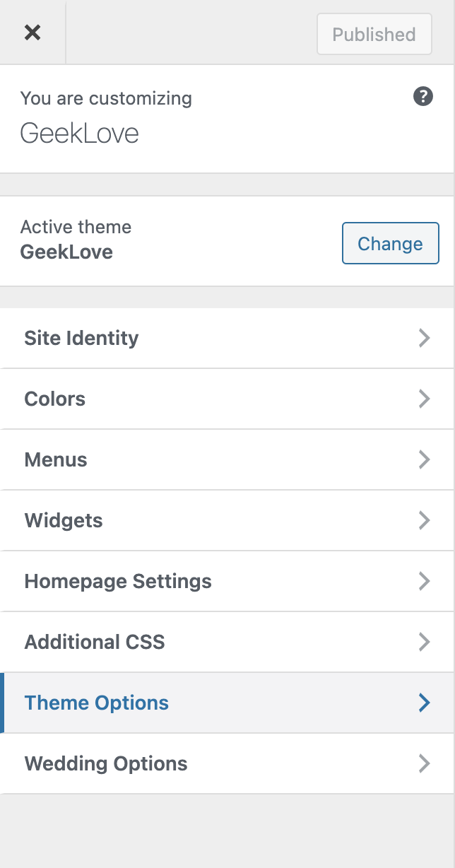Click Change to switch active theme
455x868 pixels.
click(390, 244)
